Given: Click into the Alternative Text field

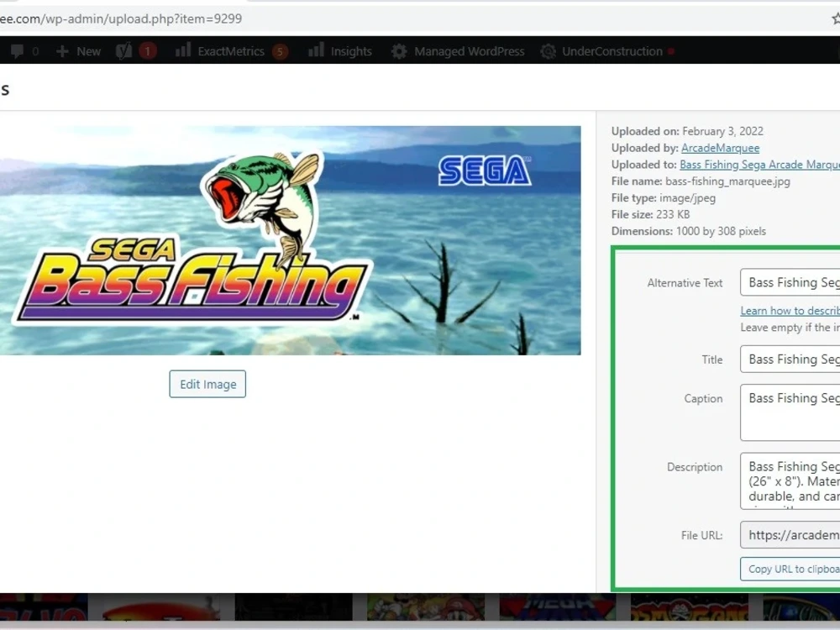Looking at the screenshot, I should click(790, 282).
